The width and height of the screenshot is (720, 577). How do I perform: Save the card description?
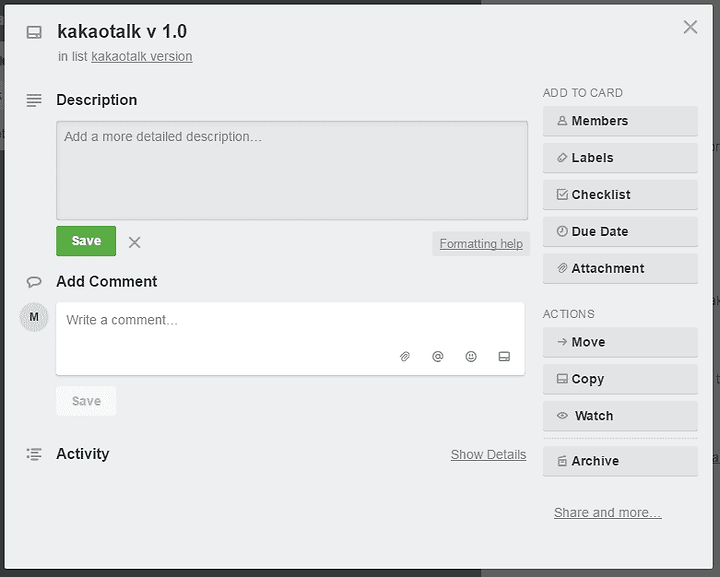(x=86, y=241)
